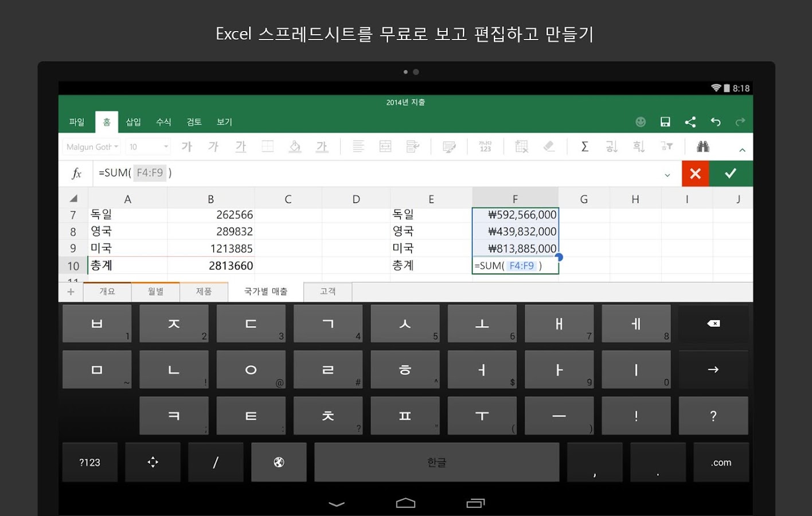Toggle italic formatting
This screenshot has height=516, width=812.
coord(213,146)
